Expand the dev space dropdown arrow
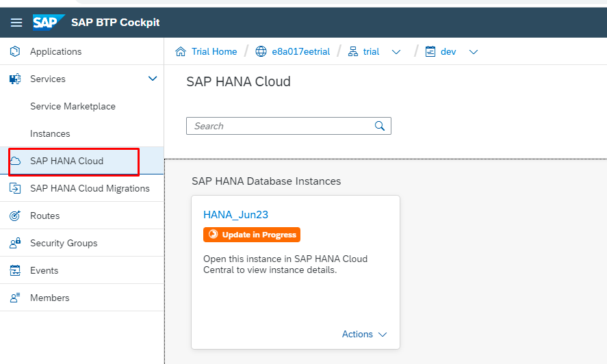This screenshot has width=607, height=364. point(474,52)
